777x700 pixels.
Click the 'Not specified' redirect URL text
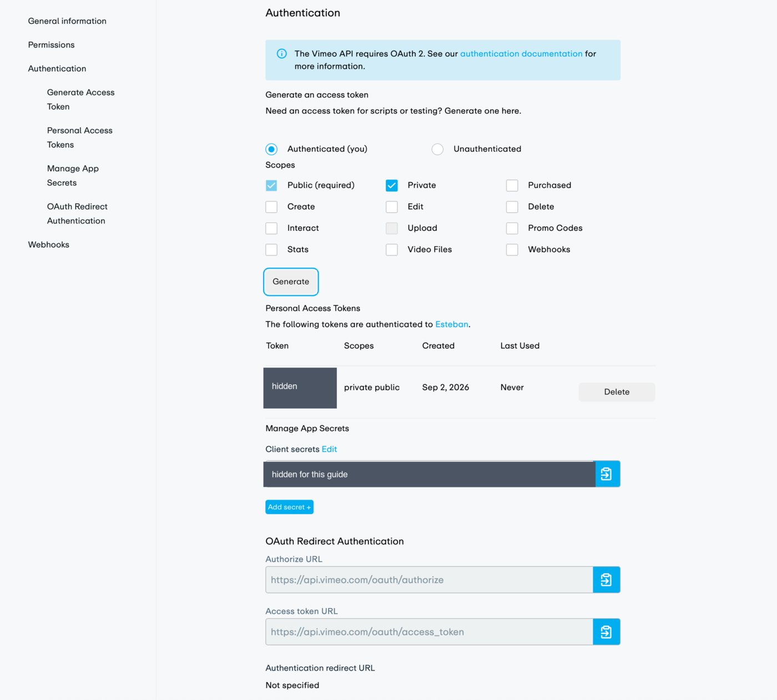point(292,686)
